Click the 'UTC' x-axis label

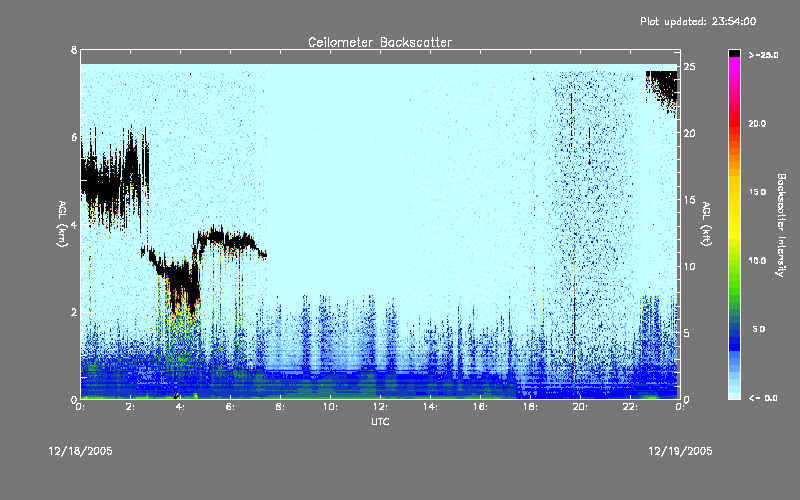click(x=380, y=421)
